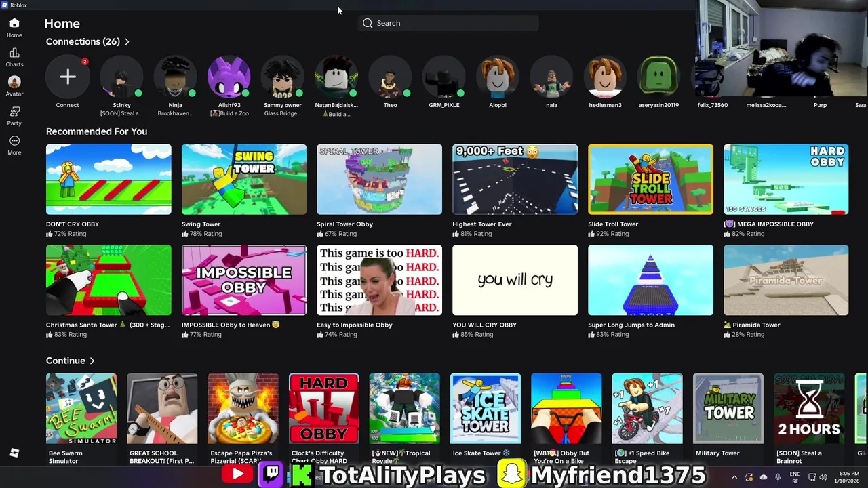Open IMPOSSIBLE Obby to Heaven thumbnail
Image resolution: width=868 pixels, height=488 pixels.
(x=244, y=281)
